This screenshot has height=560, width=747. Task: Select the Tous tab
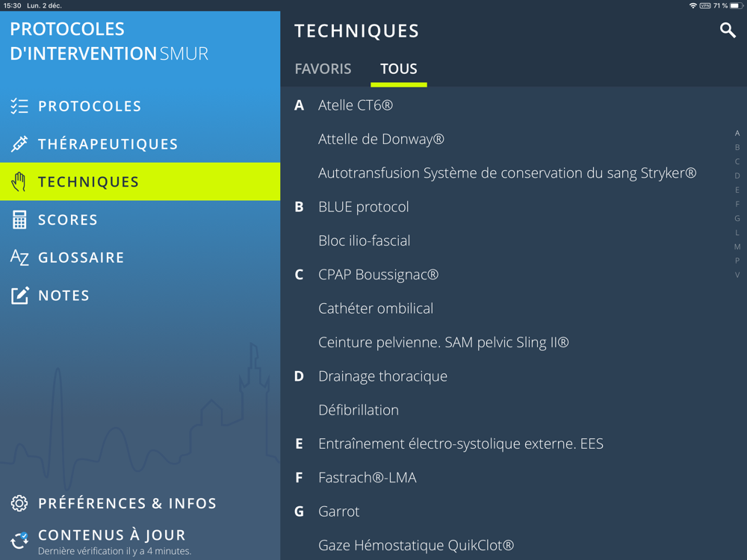pyautogui.click(x=399, y=69)
